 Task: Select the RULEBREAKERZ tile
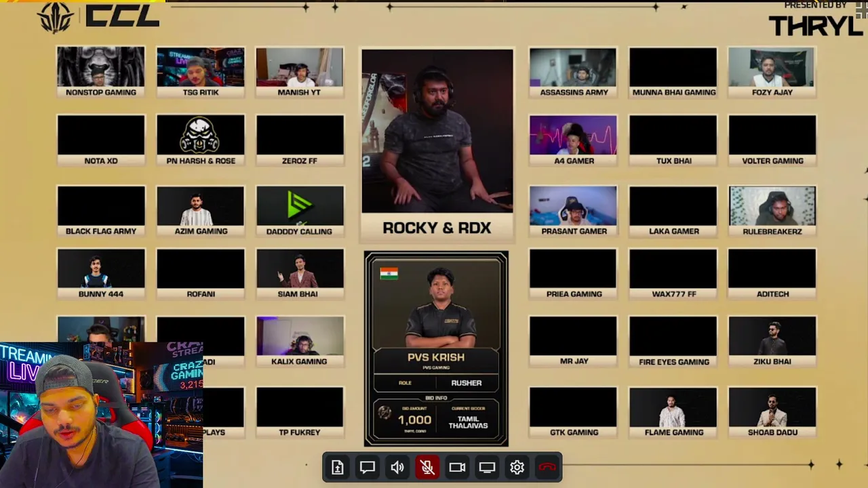[772, 211]
